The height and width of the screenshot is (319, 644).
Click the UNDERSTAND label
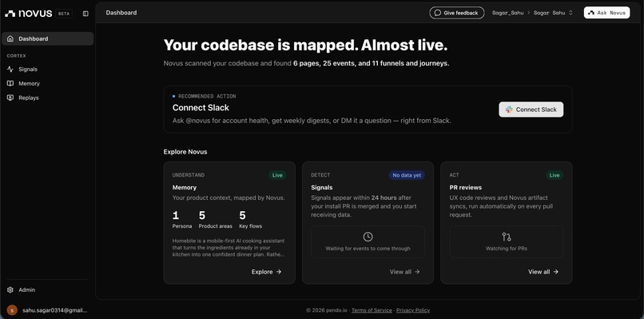(x=188, y=175)
